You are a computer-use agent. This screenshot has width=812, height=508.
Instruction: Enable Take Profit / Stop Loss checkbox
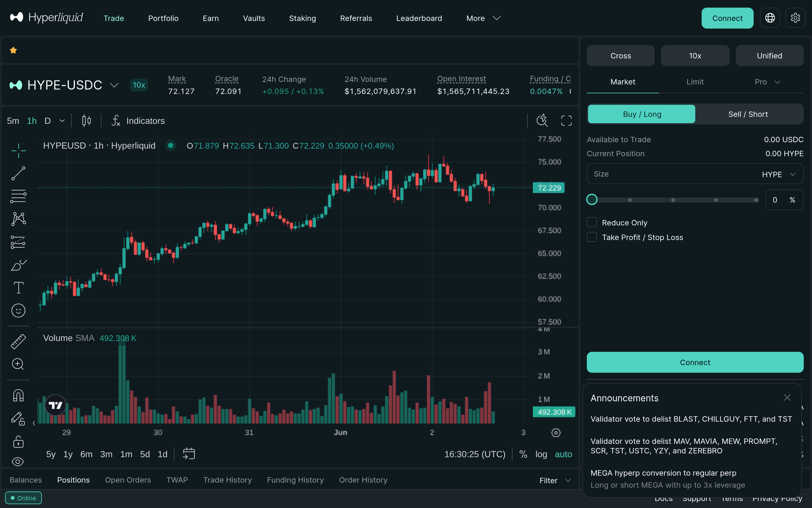592,237
